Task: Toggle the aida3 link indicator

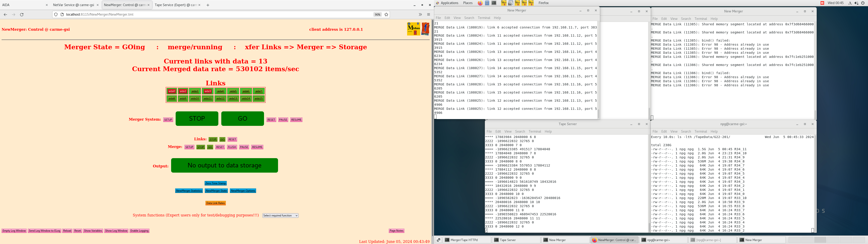Action: (x=208, y=91)
